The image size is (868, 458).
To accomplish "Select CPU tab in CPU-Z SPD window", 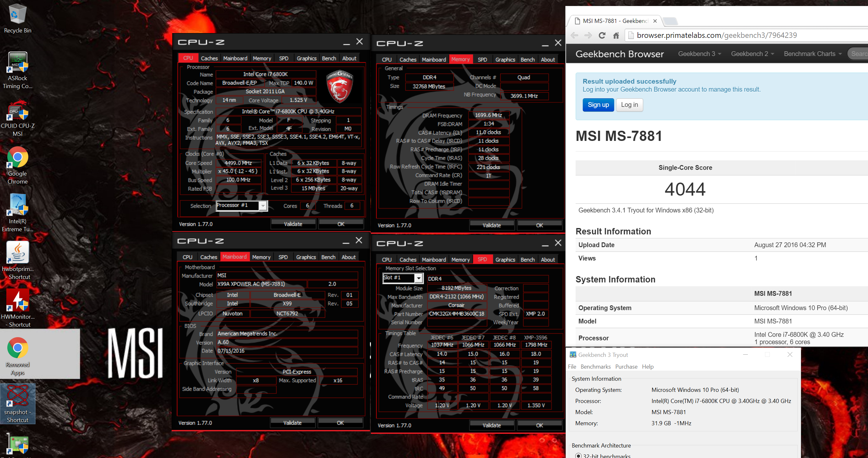I will click(387, 260).
